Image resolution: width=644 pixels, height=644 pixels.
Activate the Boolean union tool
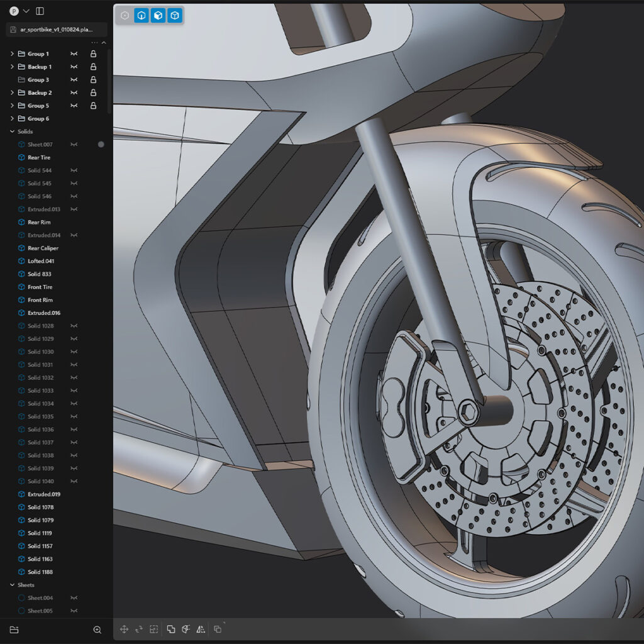click(x=171, y=629)
